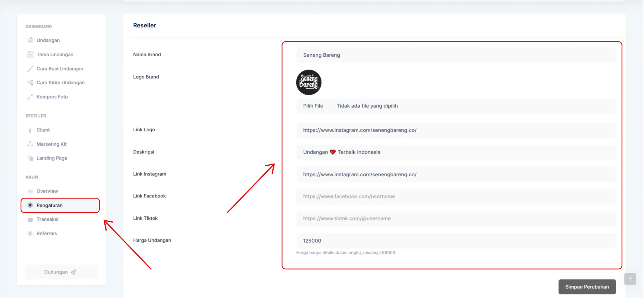
Task: Open the Landing Page menu item
Action: (52, 158)
